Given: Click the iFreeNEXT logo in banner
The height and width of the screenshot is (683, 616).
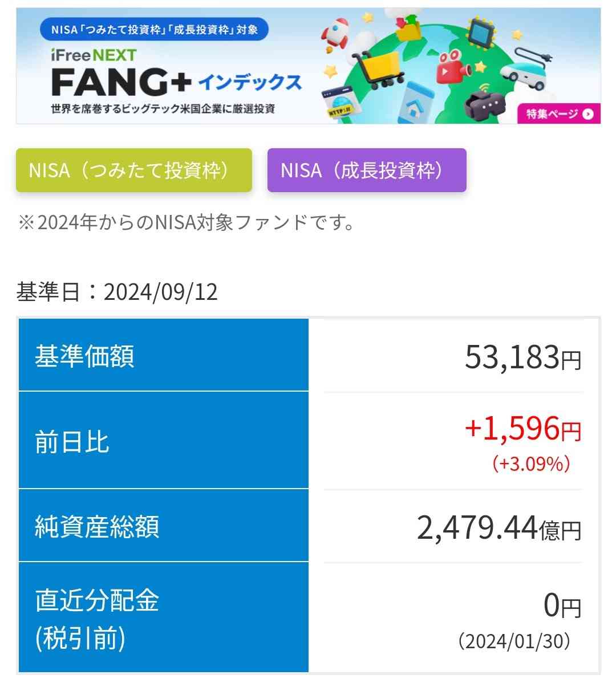Looking at the screenshot, I should click(94, 55).
